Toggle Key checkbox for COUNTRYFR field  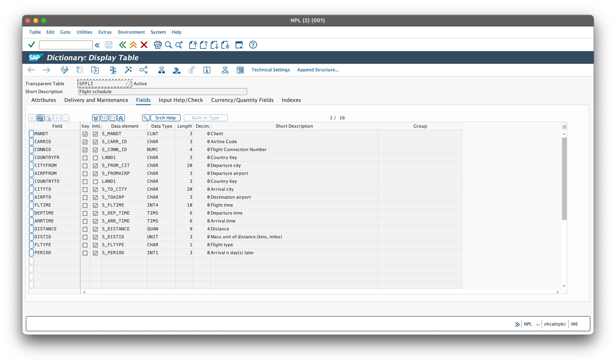[x=85, y=158]
